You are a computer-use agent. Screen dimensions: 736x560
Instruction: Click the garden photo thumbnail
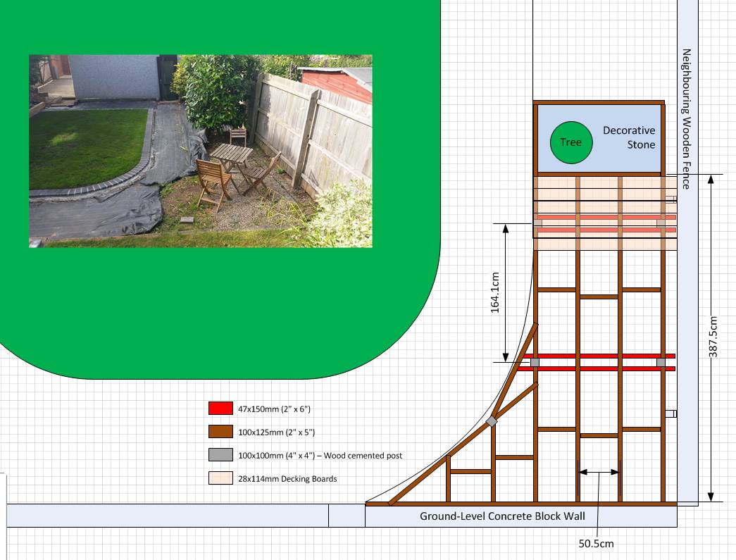point(200,151)
